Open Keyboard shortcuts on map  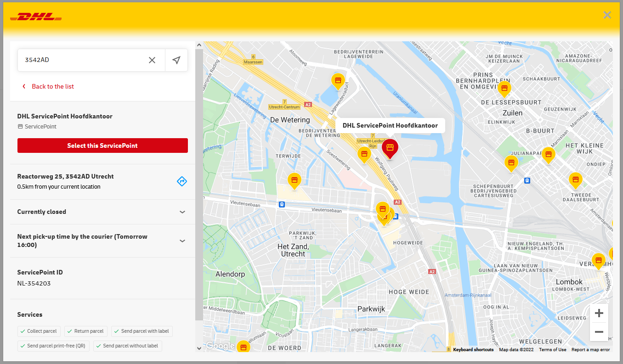point(473,350)
